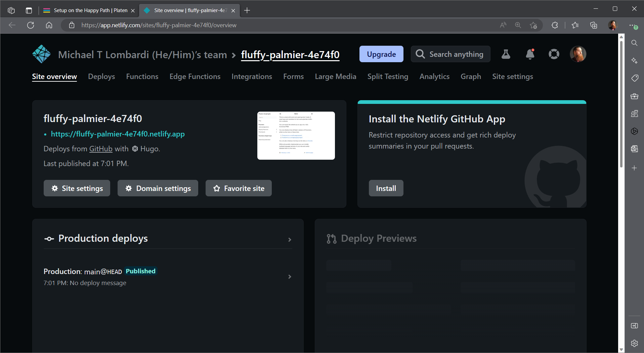Open the Analytics tab
Viewport: 644px width, 353px height.
click(434, 77)
